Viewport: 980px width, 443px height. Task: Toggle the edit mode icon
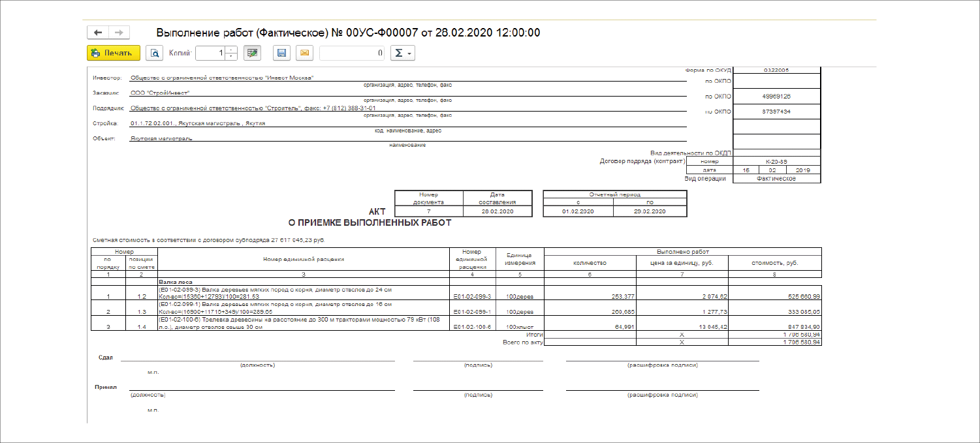tap(252, 53)
